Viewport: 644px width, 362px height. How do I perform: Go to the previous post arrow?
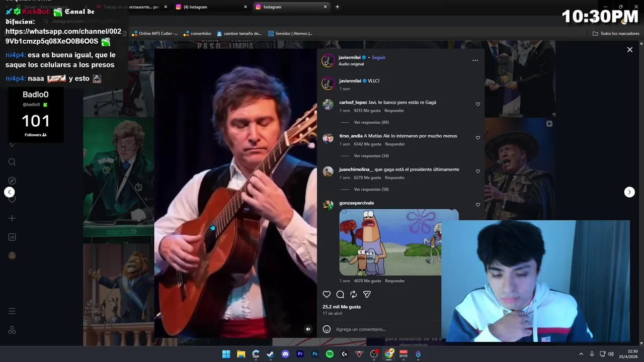[x=9, y=192]
